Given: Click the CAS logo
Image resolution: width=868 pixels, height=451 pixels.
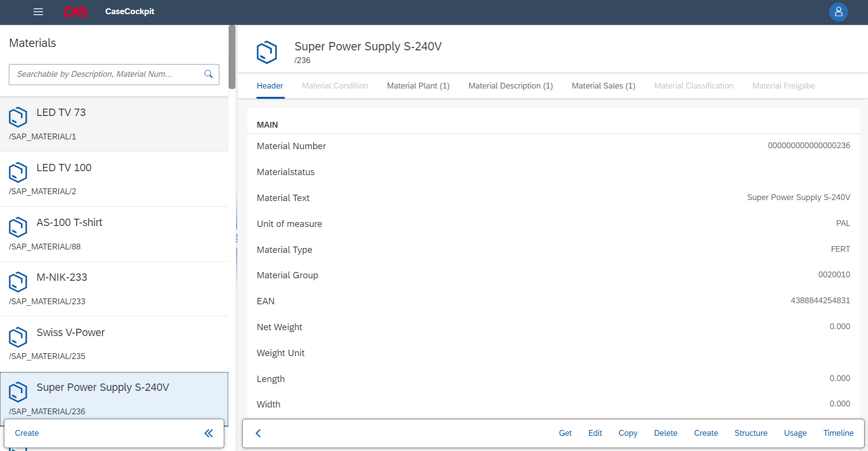Looking at the screenshot, I should click(x=76, y=12).
